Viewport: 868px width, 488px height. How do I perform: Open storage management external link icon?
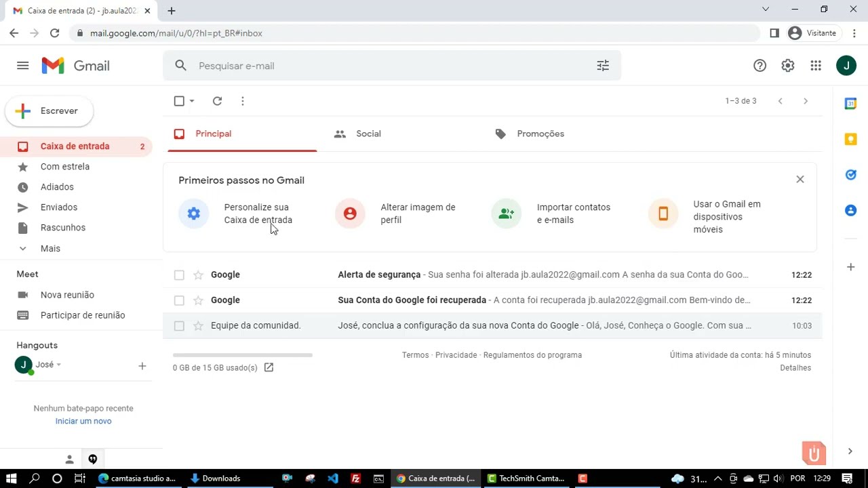(269, 367)
